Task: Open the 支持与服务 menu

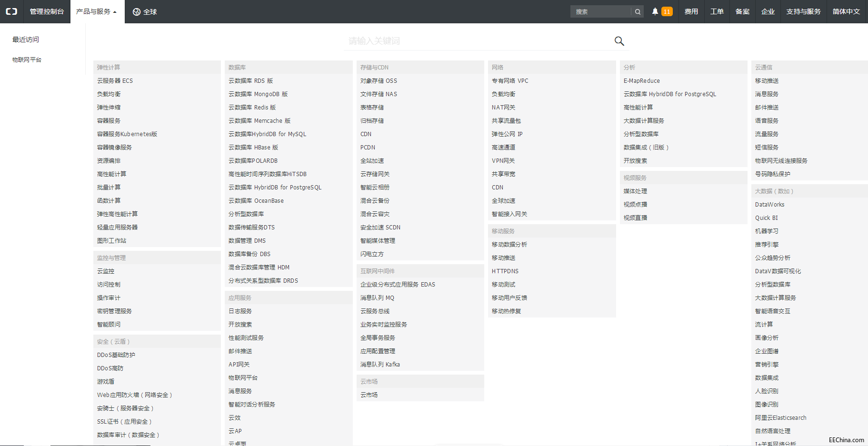Action: (804, 11)
